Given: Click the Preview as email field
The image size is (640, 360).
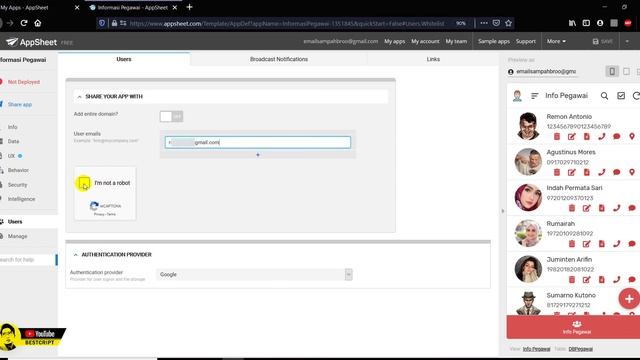Looking at the screenshot, I should point(546,71).
